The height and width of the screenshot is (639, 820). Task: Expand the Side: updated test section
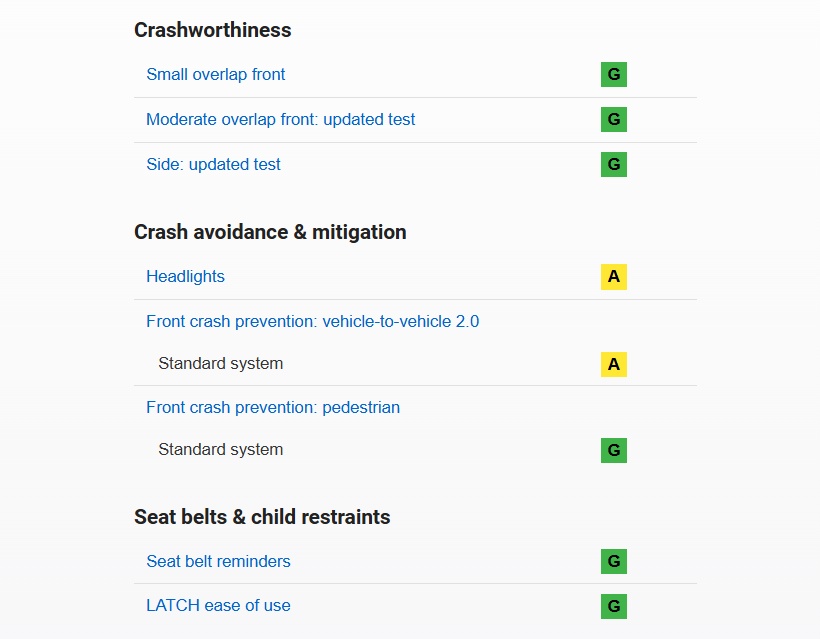tap(213, 164)
